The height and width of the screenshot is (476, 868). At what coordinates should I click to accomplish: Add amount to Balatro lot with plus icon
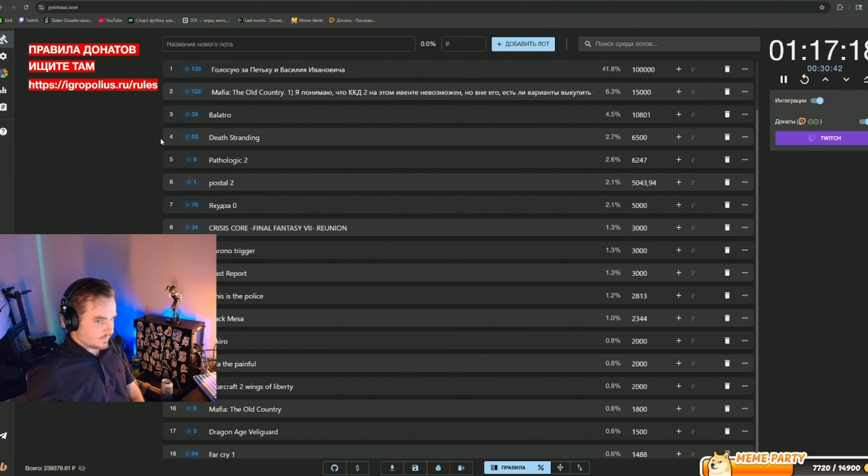click(x=678, y=114)
